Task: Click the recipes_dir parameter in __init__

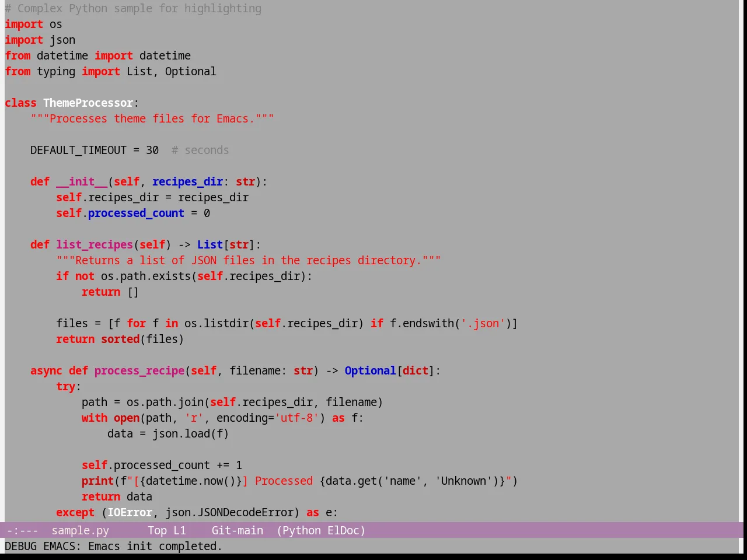Action: click(187, 181)
